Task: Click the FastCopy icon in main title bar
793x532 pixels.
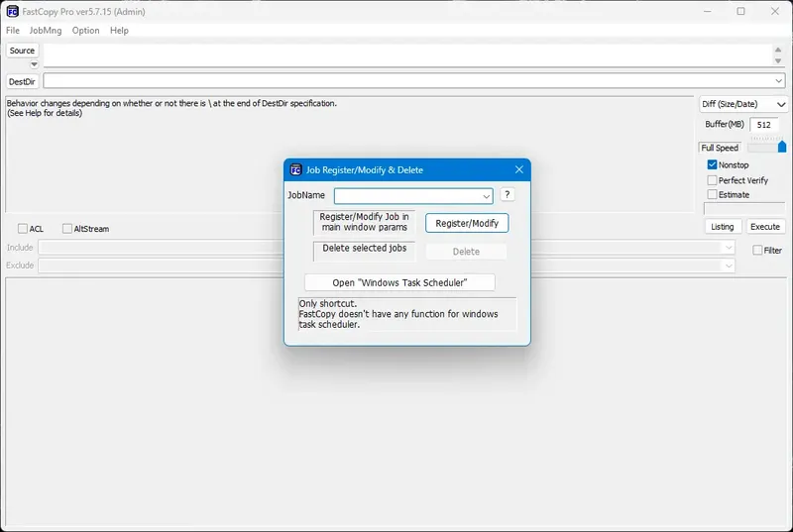Action: 12,11
